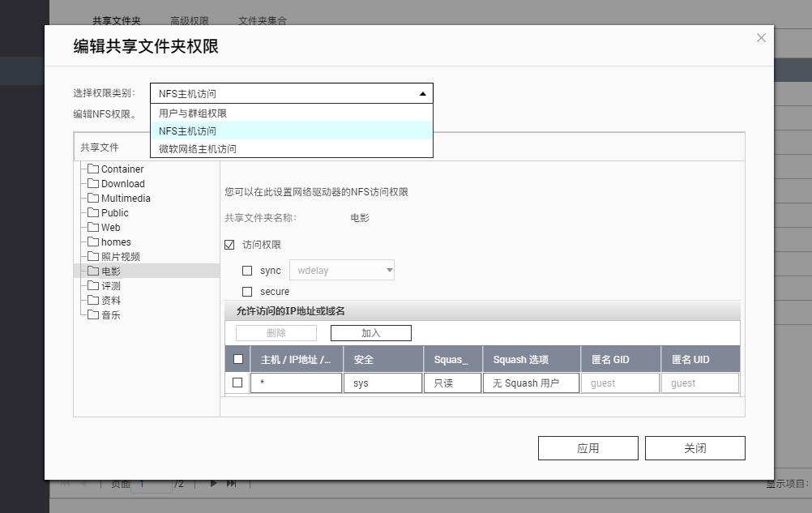Image resolution: width=812 pixels, height=513 pixels.
Task: Select the 音乐 folder icon
Action: pyautogui.click(x=93, y=314)
